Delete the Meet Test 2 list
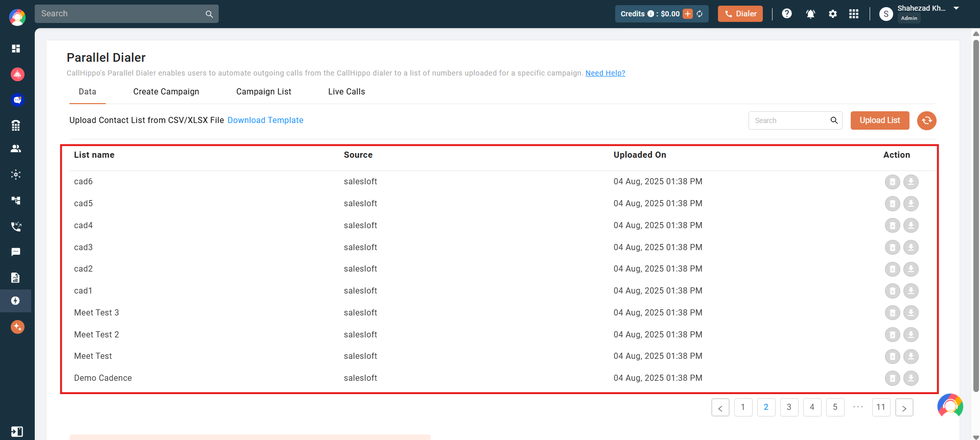Screen dimensions: 980x440 [x=893, y=334]
